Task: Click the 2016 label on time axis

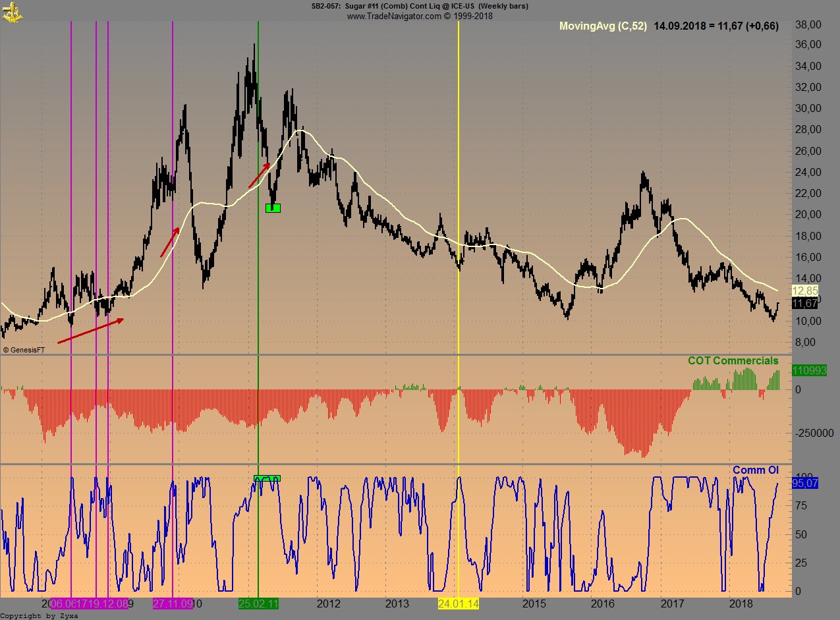Action: pos(603,604)
